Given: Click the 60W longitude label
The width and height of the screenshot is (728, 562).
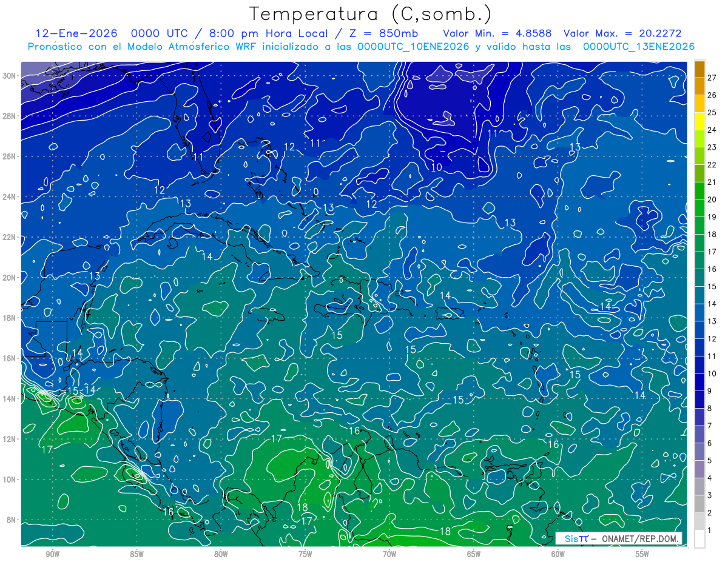Looking at the screenshot, I should pos(558,554).
